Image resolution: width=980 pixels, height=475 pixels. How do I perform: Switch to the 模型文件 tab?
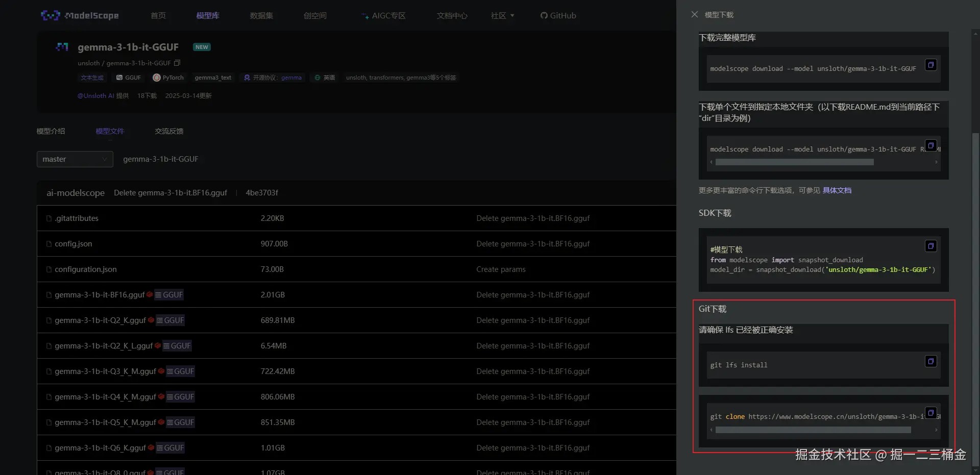110,131
